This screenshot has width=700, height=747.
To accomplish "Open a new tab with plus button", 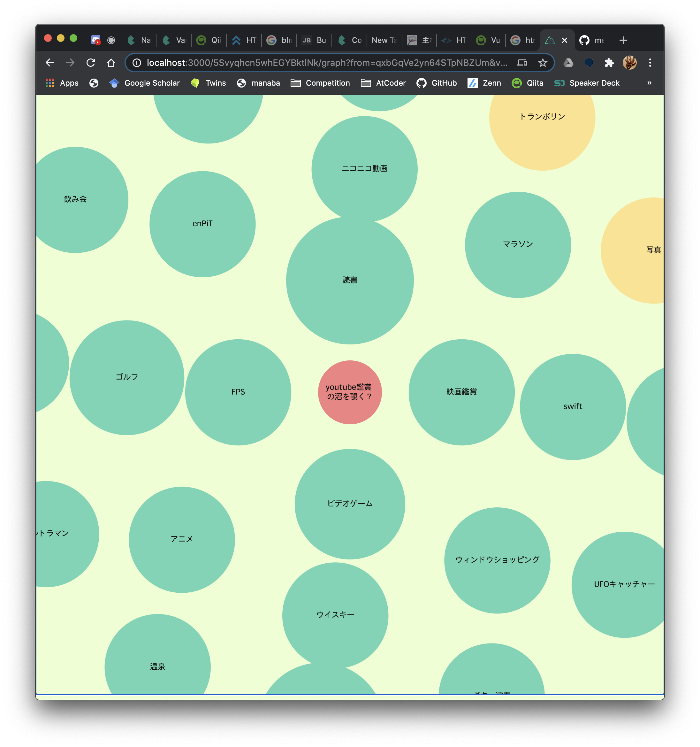I will 623,40.
